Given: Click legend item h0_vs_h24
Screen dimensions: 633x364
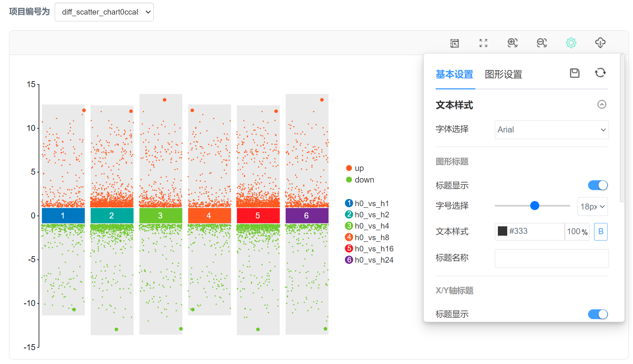Looking at the screenshot, I should pyautogui.click(x=369, y=260).
